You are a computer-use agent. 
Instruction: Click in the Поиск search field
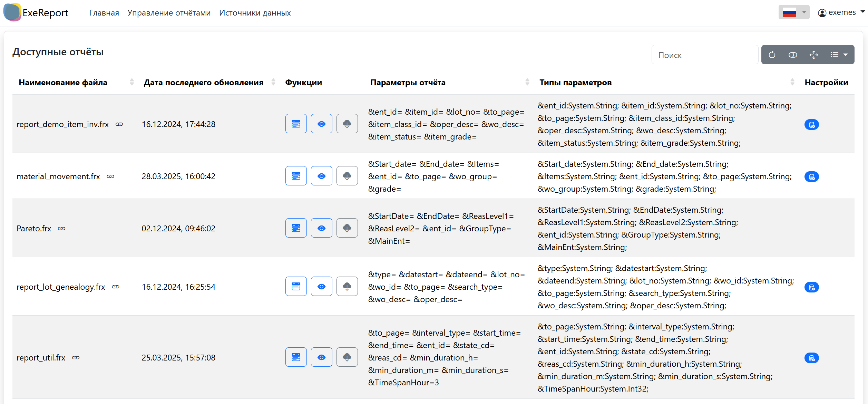tap(704, 55)
